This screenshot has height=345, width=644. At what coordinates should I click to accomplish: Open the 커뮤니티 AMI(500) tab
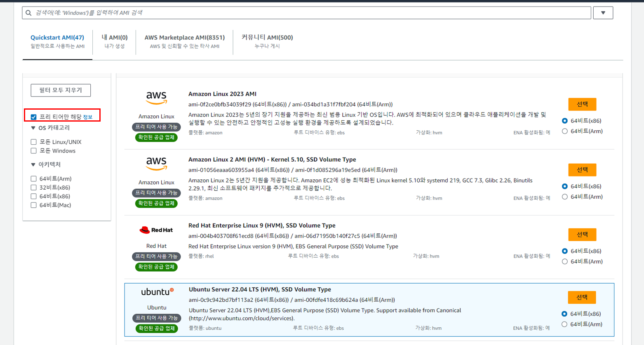267,41
